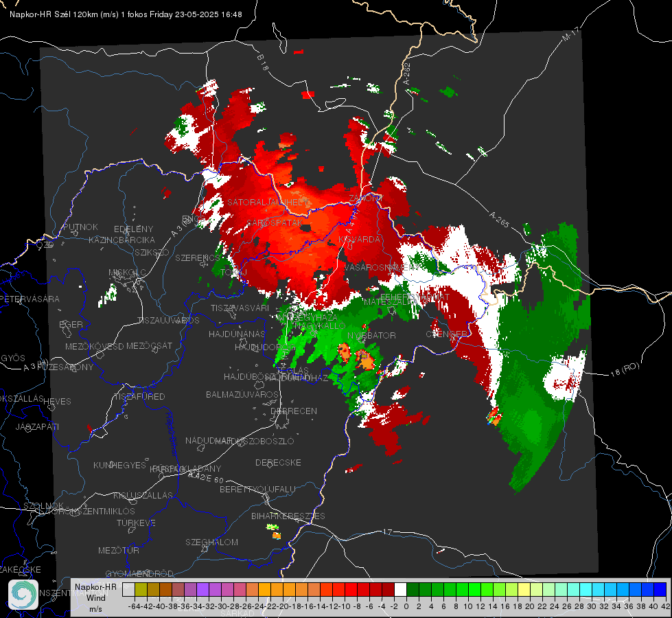Select the pale yellow swatch above legend value 18
This screenshot has width=672, height=618.
tap(524, 589)
